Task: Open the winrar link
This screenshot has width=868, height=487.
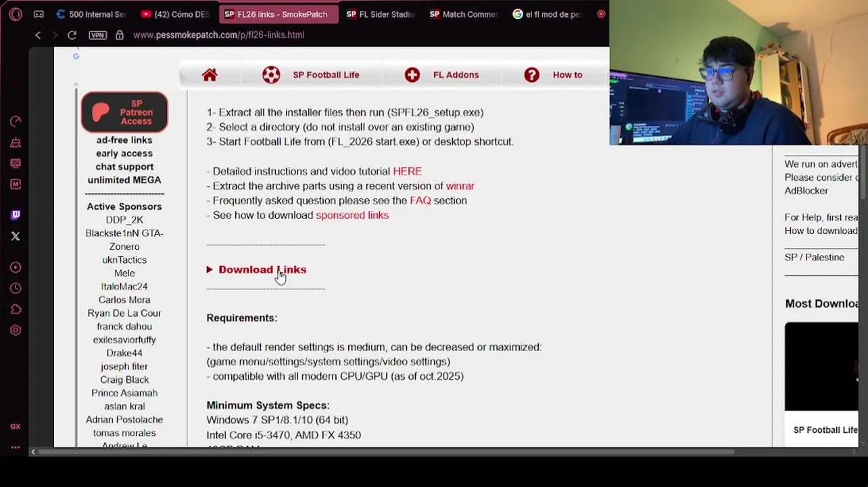Action: (460, 186)
